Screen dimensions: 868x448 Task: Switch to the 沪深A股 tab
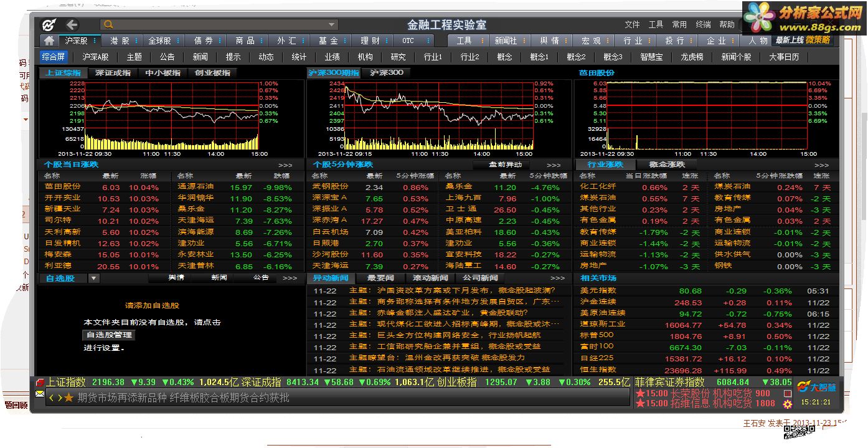95,57
